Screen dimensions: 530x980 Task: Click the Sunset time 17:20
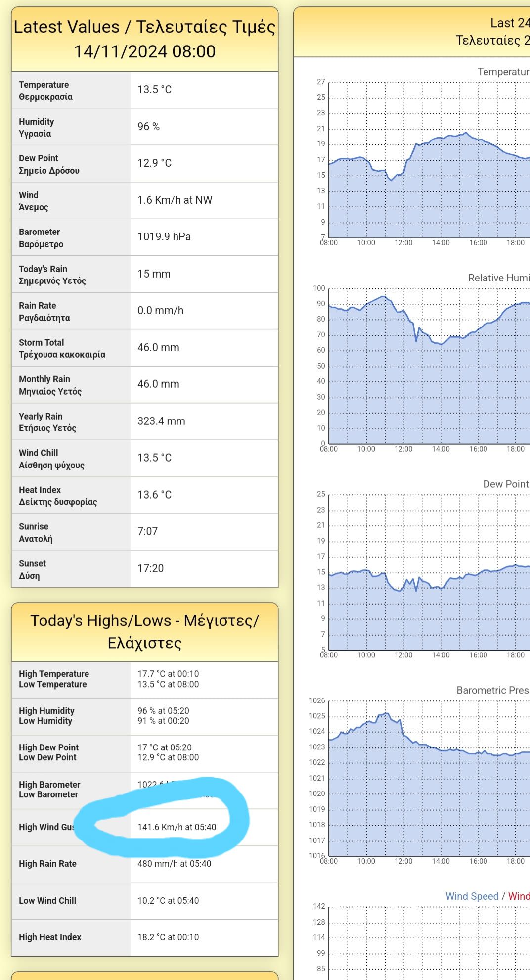pos(150,568)
